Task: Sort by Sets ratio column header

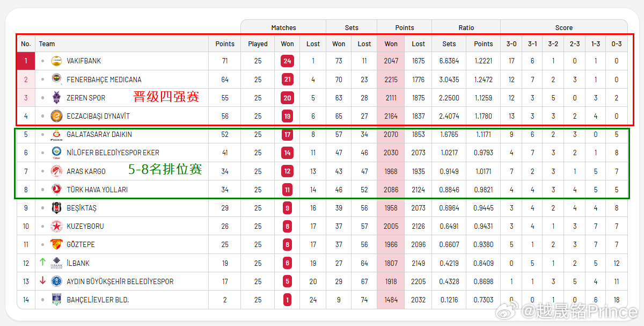Action: pos(449,44)
